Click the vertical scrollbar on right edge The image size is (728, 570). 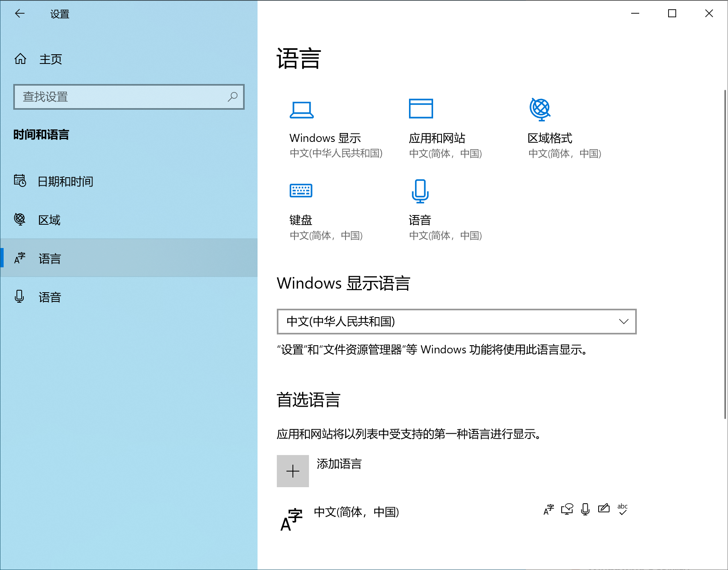[x=725, y=253]
